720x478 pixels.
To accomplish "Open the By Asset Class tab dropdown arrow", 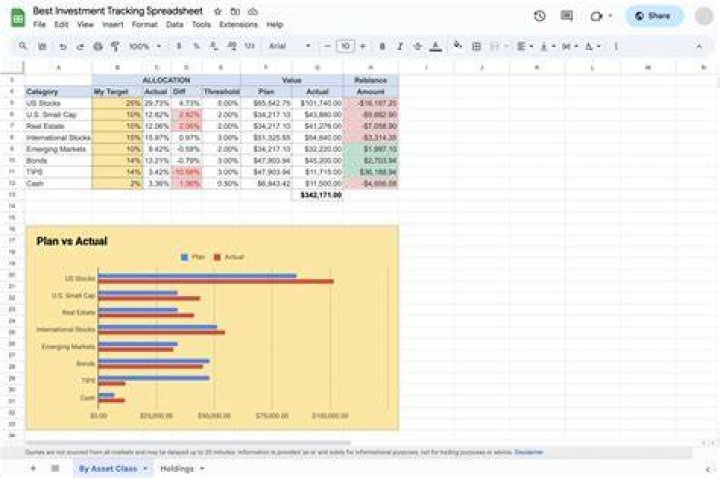I will pyautogui.click(x=146, y=469).
